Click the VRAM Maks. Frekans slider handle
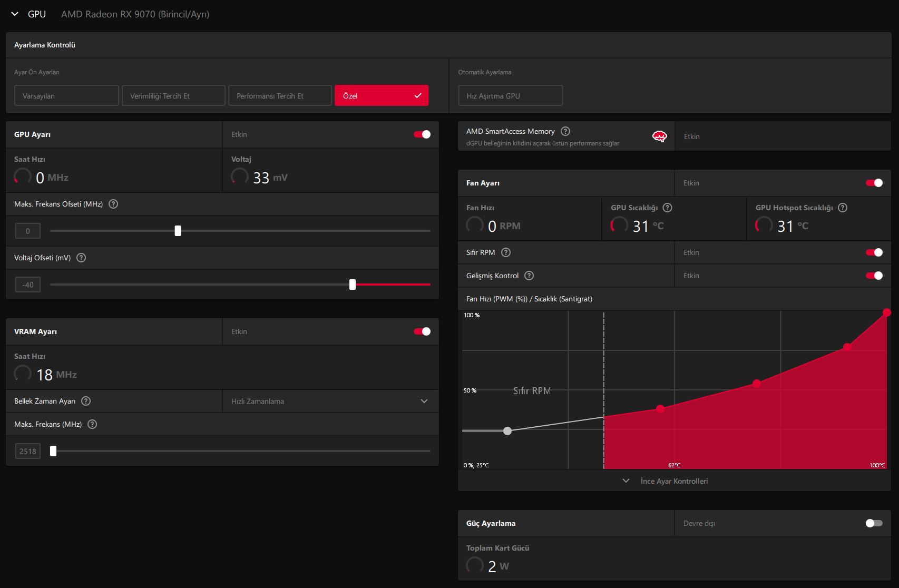This screenshot has width=899, height=588. click(x=53, y=451)
